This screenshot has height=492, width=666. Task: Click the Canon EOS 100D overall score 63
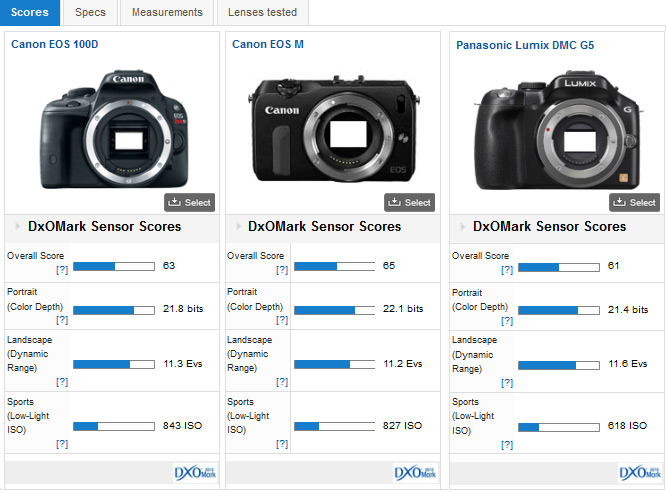click(169, 266)
